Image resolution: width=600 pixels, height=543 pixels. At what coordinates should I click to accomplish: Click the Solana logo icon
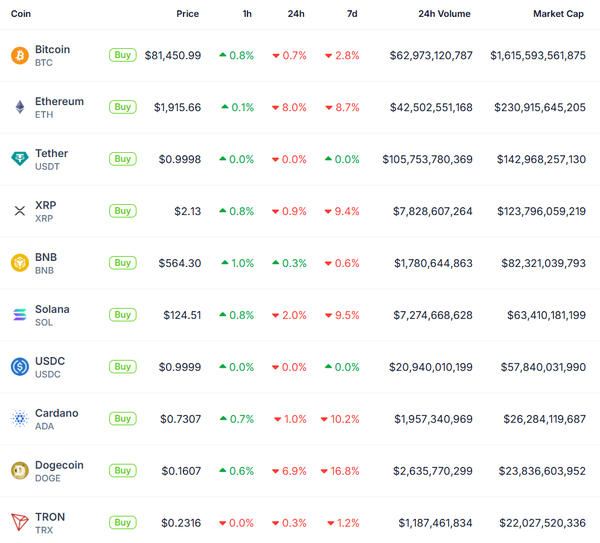click(x=19, y=315)
